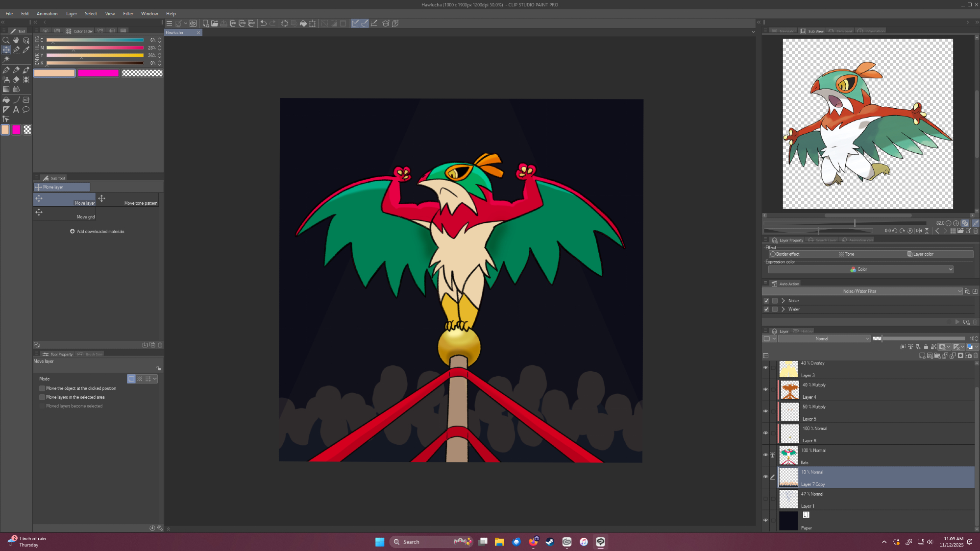Expand the Water auto action set
The width and height of the screenshot is (980, 551).
coord(783,309)
